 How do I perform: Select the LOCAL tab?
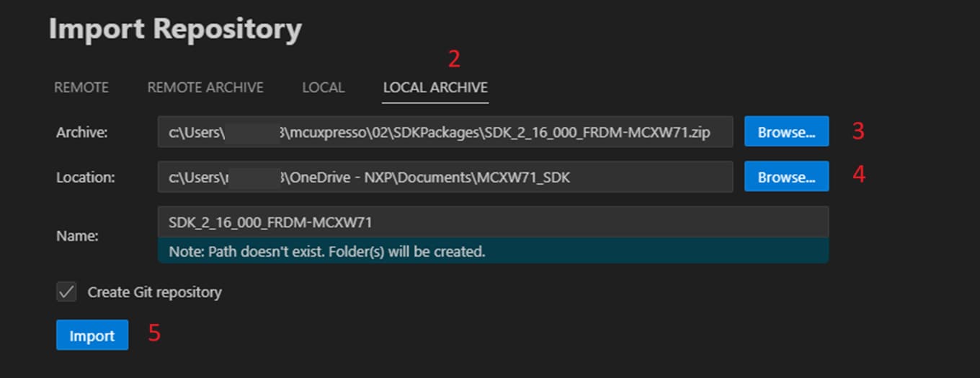pyautogui.click(x=323, y=87)
